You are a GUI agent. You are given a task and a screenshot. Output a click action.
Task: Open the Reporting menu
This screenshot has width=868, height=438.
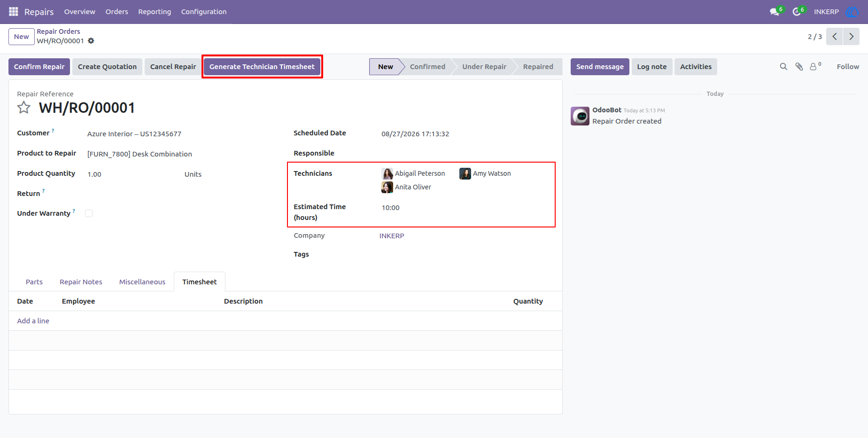pos(155,12)
